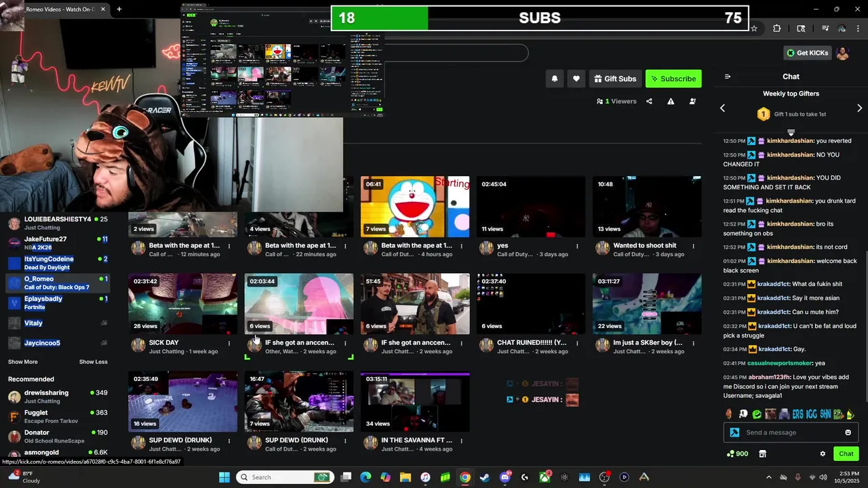Click the green Subscribe button
This screenshot has width=868, height=488.
[673, 79]
